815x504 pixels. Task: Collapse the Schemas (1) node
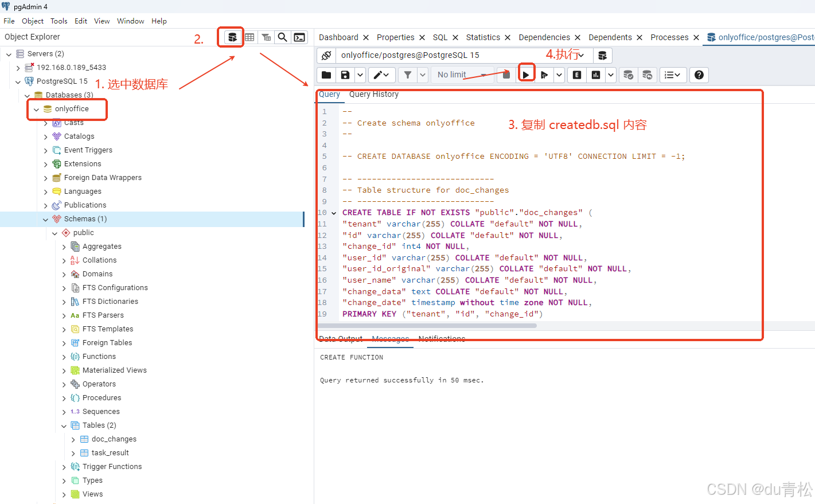tap(46, 219)
